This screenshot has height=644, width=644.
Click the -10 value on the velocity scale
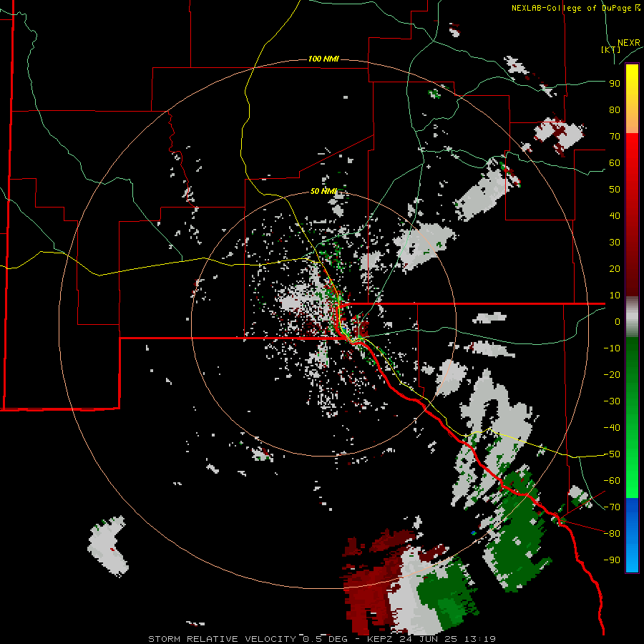pyautogui.click(x=612, y=348)
